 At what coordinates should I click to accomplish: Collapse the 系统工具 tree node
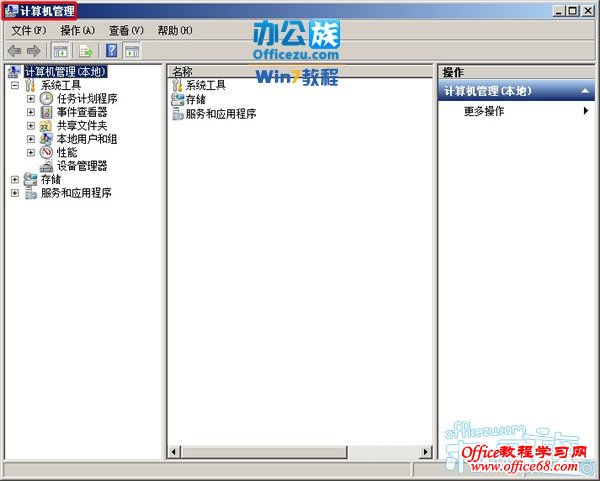[15, 85]
